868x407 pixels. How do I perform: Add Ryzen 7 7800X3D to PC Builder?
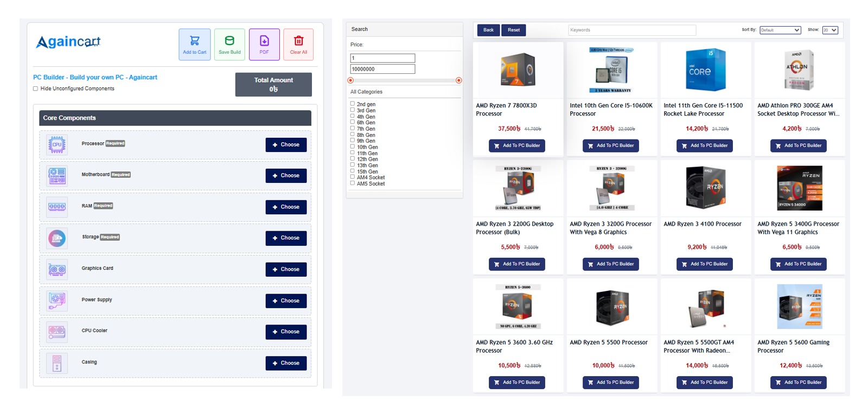(x=517, y=145)
